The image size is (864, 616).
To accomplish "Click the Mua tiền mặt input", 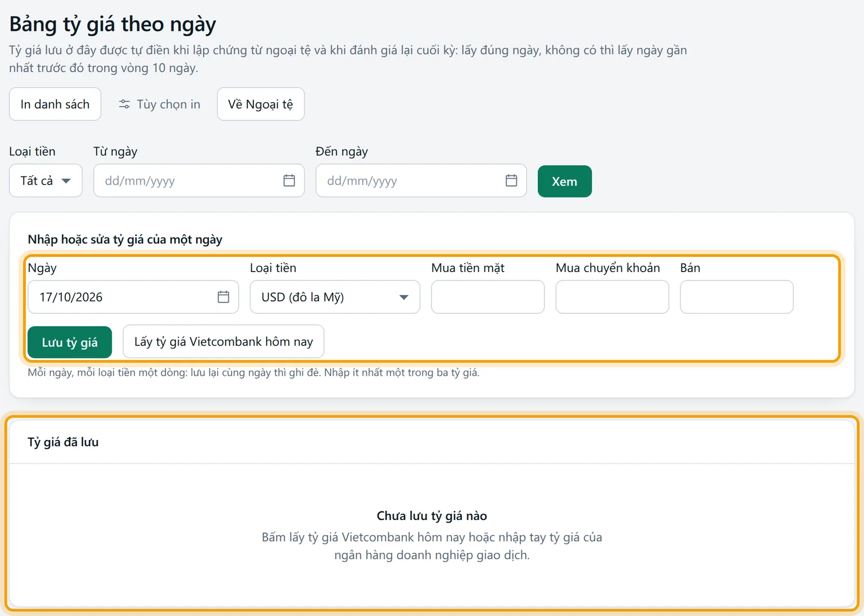I will (x=488, y=297).
